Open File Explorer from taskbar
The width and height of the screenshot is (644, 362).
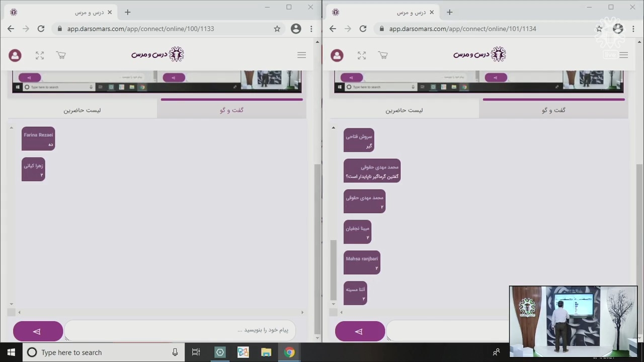pyautogui.click(x=266, y=352)
